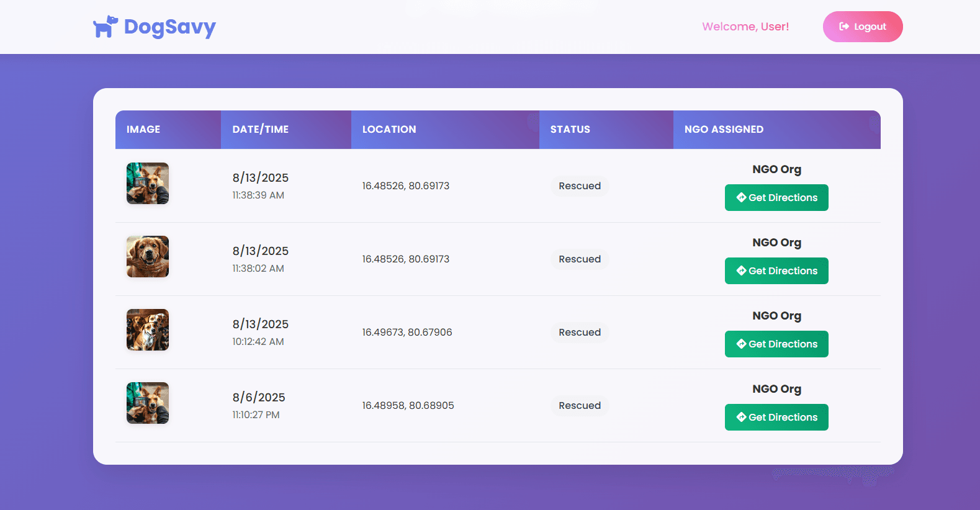Click the time 11:38:02 AM
The width and height of the screenshot is (980, 510).
258,269
